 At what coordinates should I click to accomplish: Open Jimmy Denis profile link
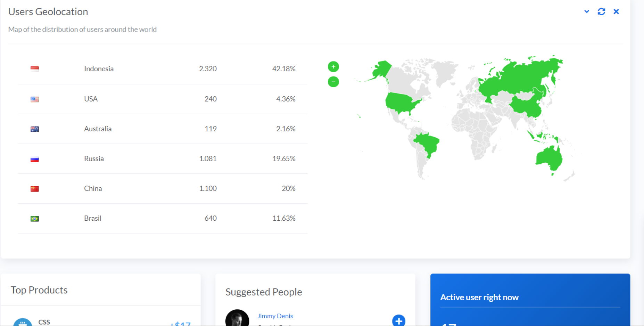pos(275,316)
